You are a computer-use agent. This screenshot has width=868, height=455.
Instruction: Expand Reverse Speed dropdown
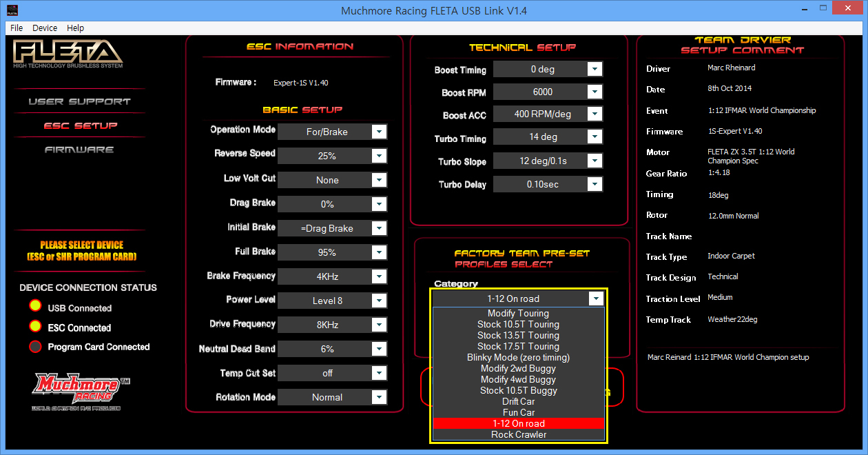pyautogui.click(x=379, y=156)
